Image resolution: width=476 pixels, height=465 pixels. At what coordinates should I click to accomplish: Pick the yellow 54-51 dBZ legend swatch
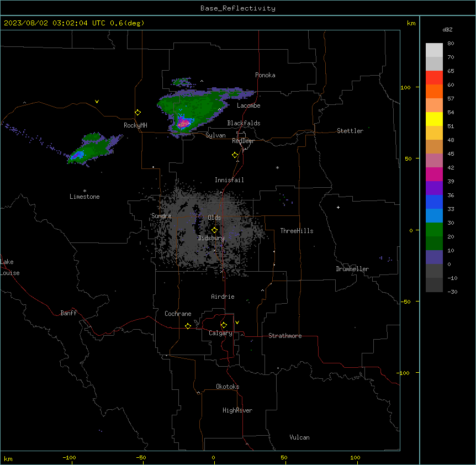click(434, 119)
